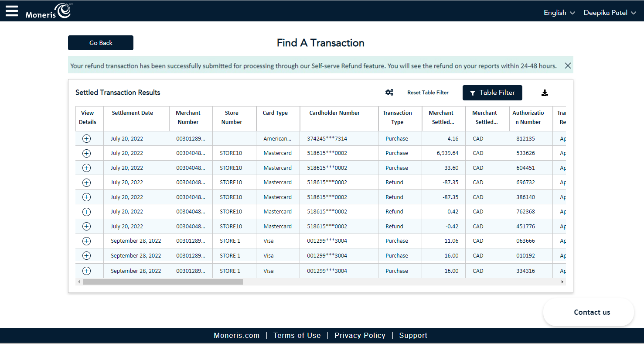The image size is (644, 344).
Task: Expand details for American Express 4.16 purchase
Action: coord(86,138)
